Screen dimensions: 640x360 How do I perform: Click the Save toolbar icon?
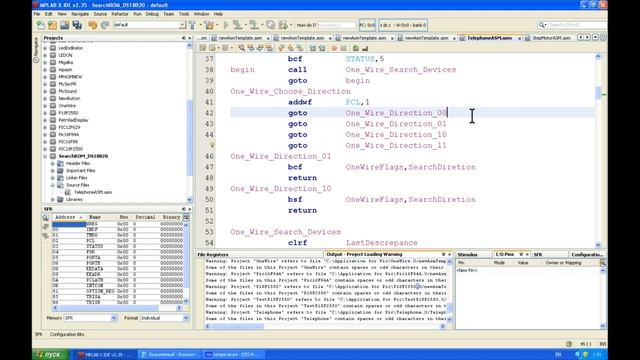64,25
